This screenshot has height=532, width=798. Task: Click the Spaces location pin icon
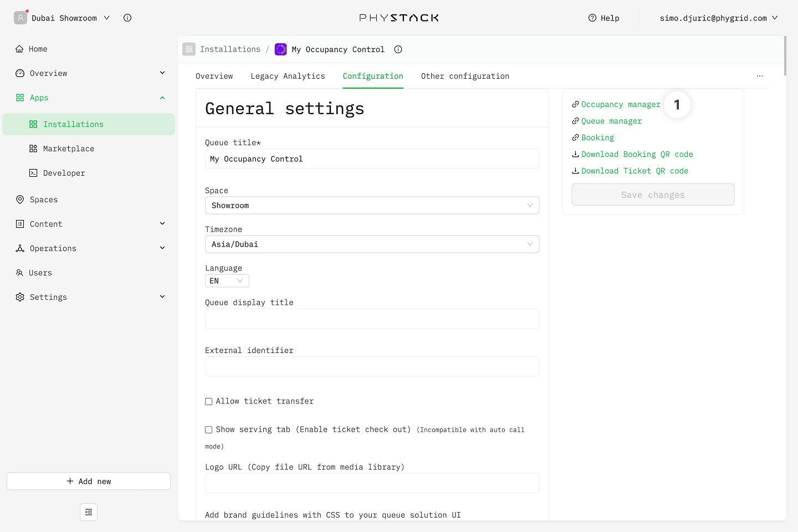point(20,199)
